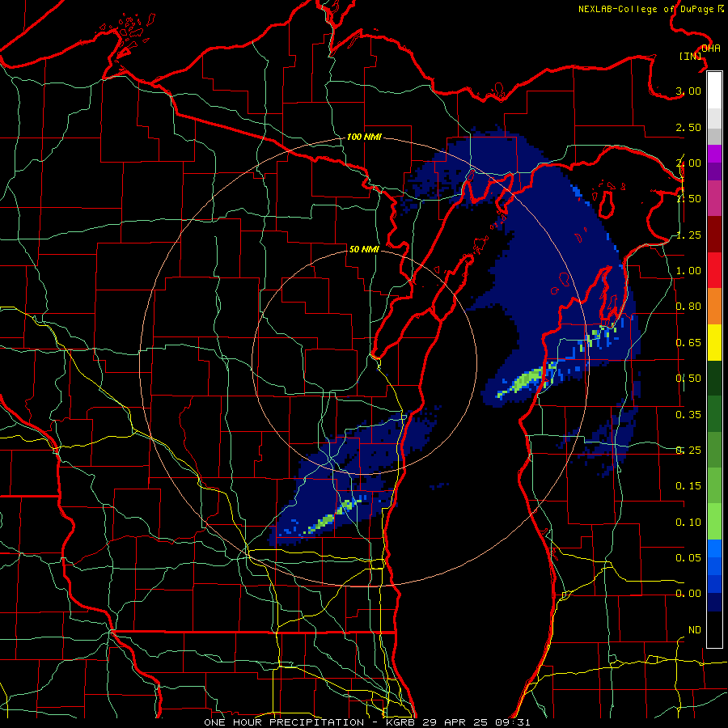Select the 0.10 legend value
728x728 pixels.
(x=688, y=523)
